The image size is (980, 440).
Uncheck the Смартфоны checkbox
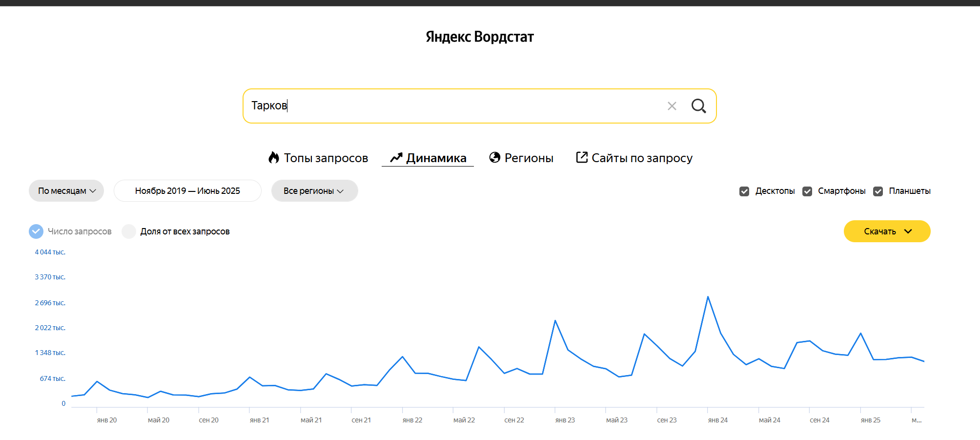(x=807, y=191)
